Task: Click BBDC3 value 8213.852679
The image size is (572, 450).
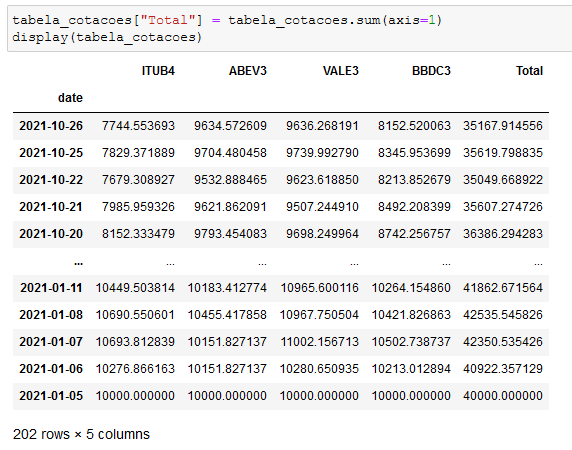Action: pyautogui.click(x=414, y=180)
